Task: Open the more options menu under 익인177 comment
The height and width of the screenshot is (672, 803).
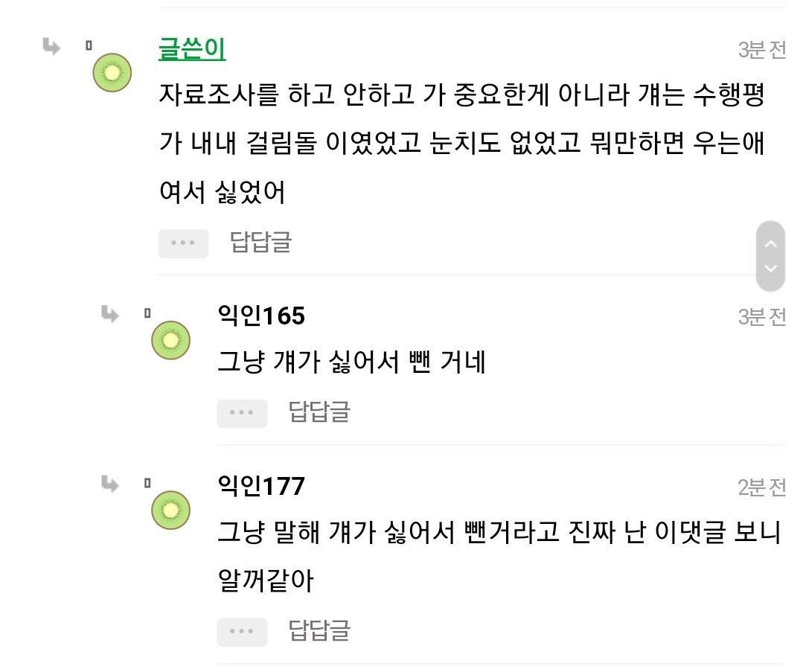Action: click(242, 632)
